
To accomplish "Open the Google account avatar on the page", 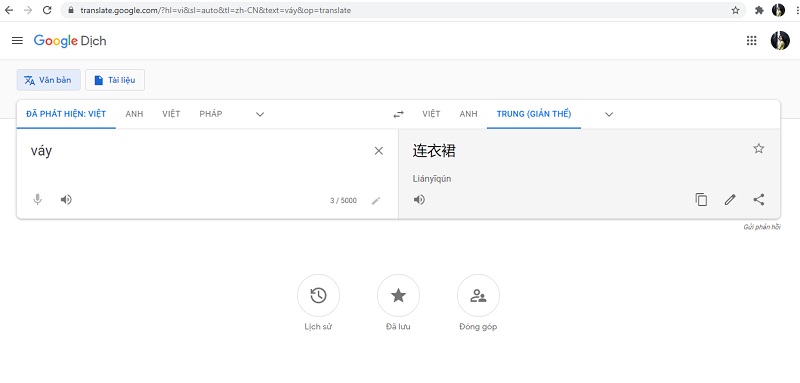I will 780,41.
